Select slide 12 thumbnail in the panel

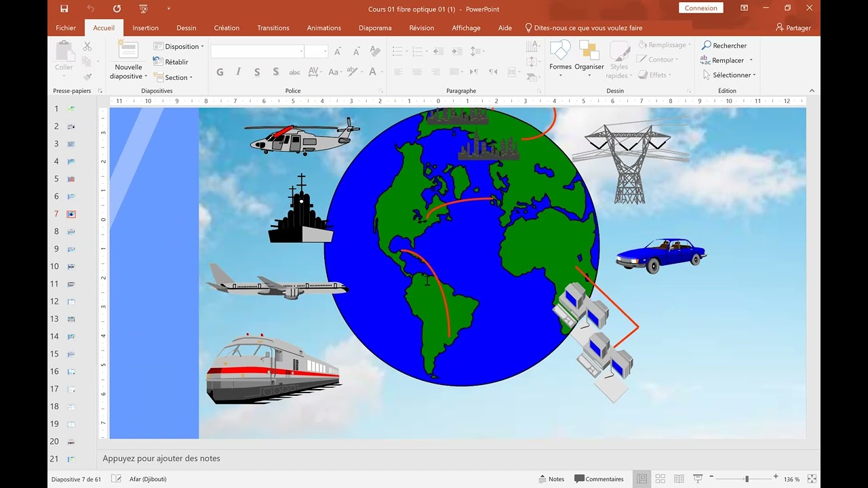[71, 302]
